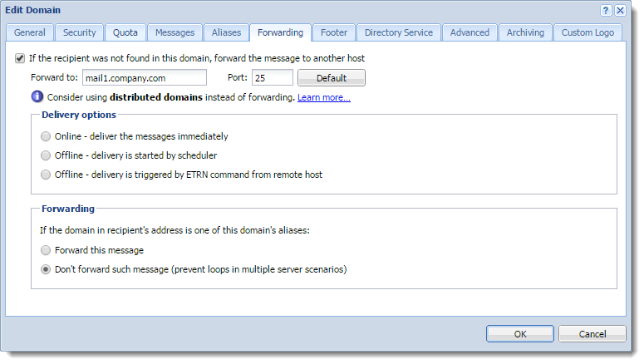This screenshot has width=644, height=364.
Task: Open the Security tab
Action: [x=79, y=32]
